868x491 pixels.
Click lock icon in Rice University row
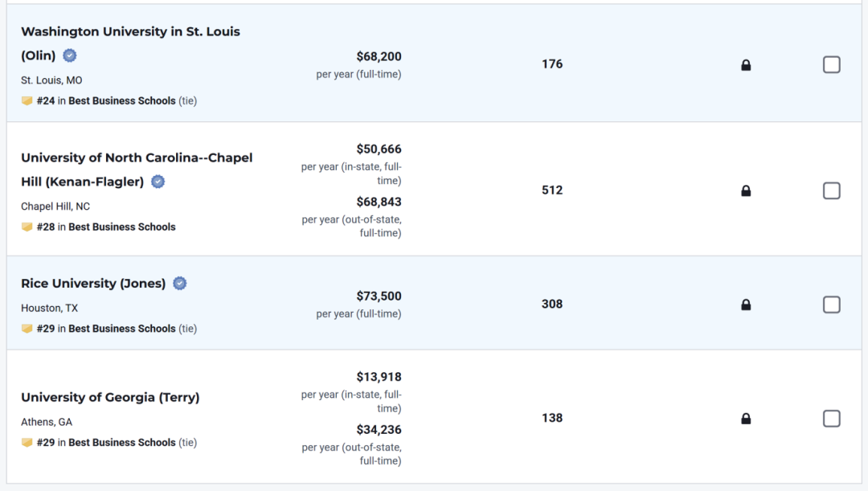click(x=746, y=305)
